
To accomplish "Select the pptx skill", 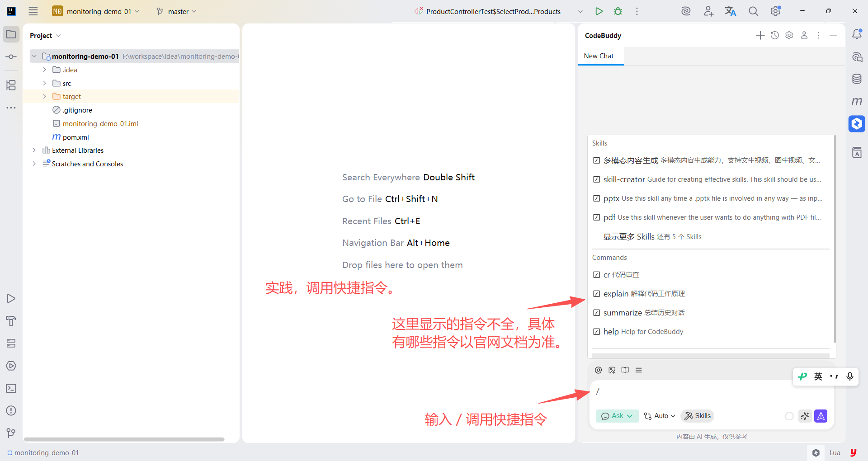I will (711, 198).
